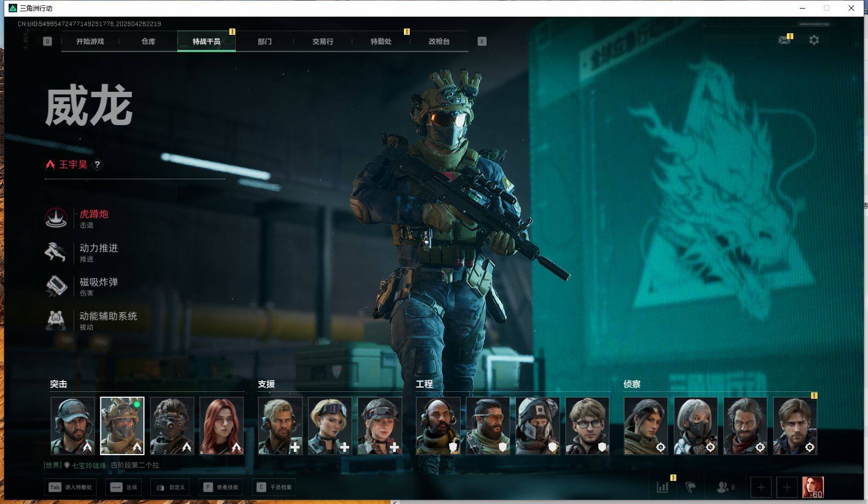Open the mail inbox icon

click(784, 40)
